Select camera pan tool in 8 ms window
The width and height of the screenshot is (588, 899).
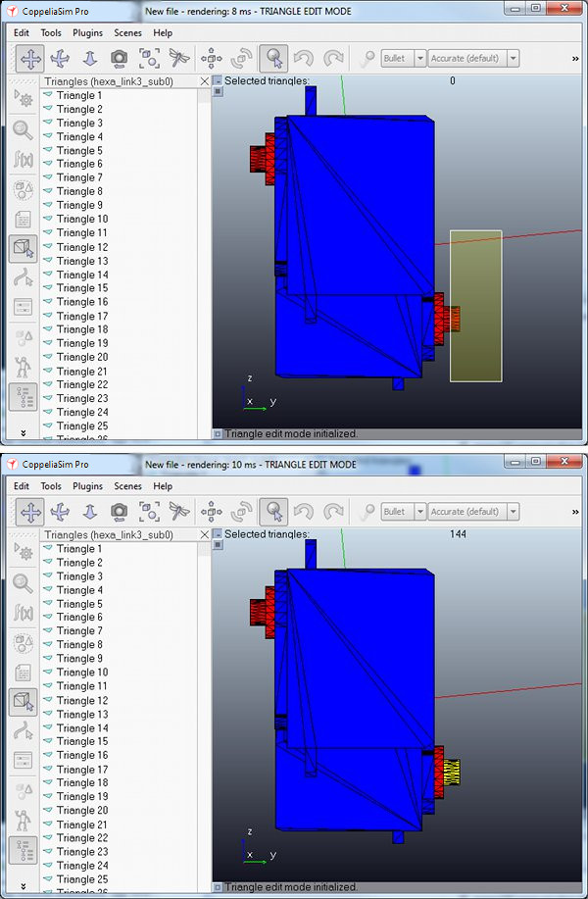(x=30, y=59)
